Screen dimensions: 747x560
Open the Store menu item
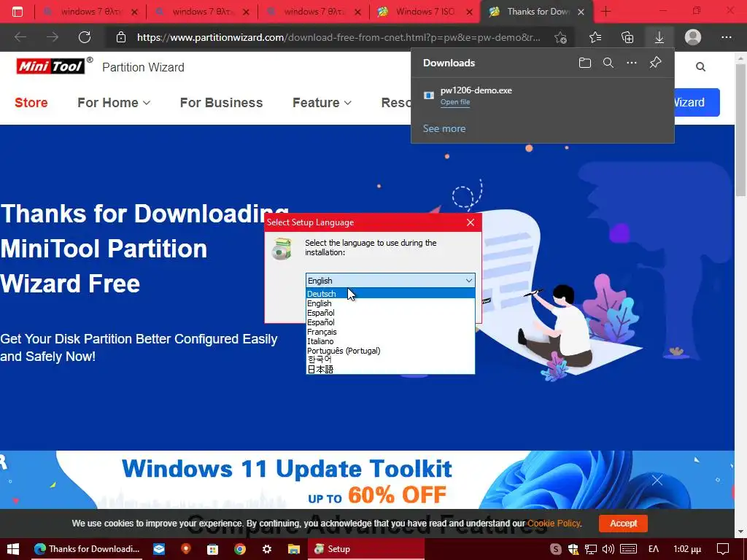(31, 102)
